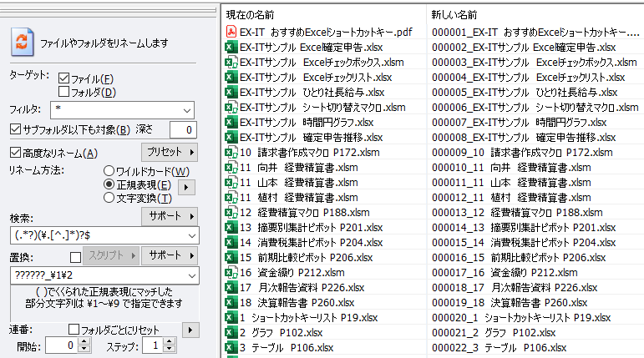Decrease the 開始 number value
Image resolution: width=644 pixels, height=358 pixels.
84,350
